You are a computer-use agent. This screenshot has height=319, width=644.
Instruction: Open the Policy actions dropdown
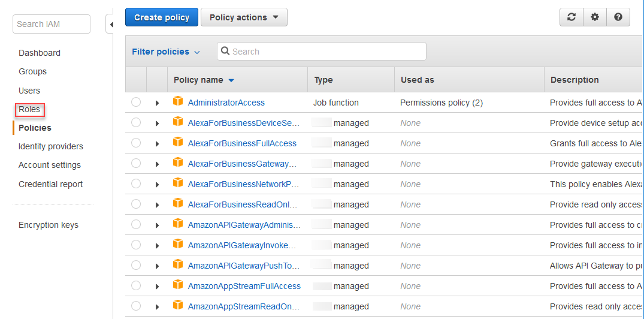(x=244, y=17)
